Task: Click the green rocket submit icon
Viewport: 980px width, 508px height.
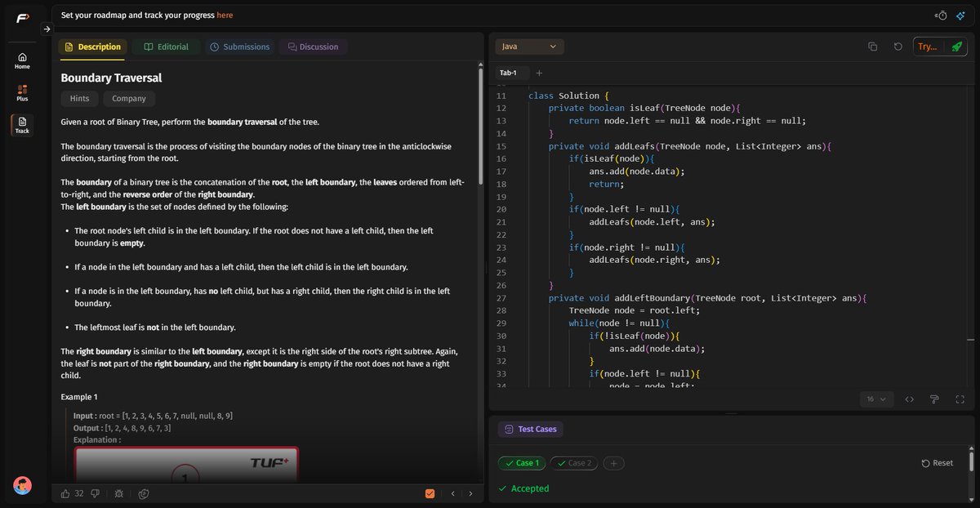Action: click(x=956, y=47)
